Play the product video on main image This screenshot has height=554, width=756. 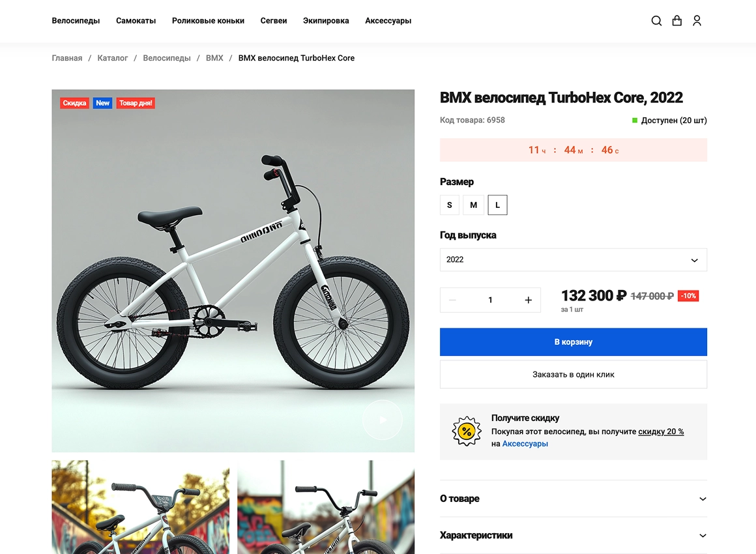click(383, 420)
